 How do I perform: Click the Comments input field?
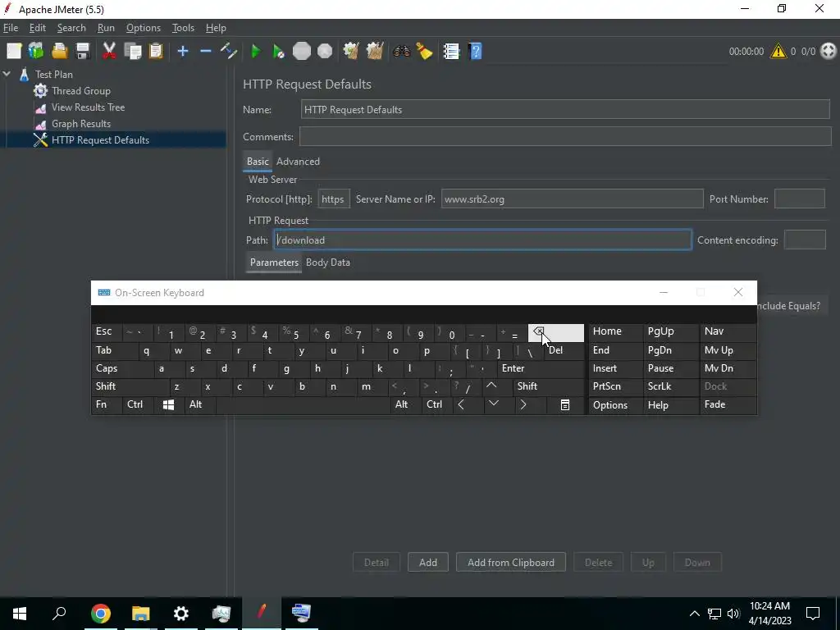(565, 137)
